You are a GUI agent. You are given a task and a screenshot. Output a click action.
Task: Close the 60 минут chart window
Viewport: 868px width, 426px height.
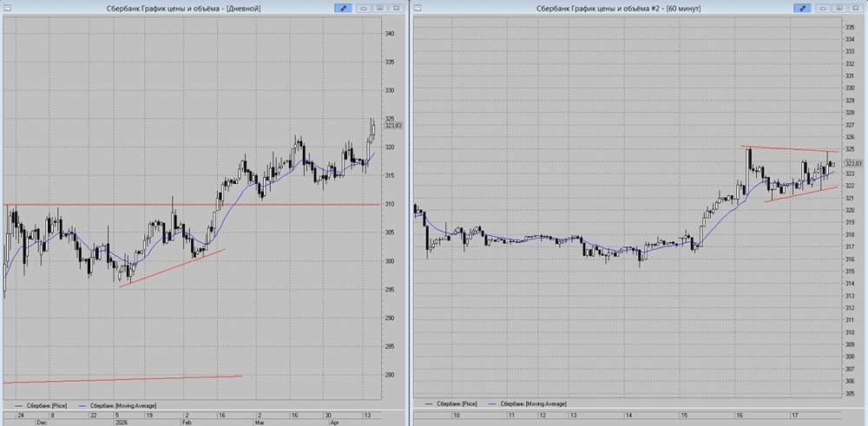[x=855, y=9]
